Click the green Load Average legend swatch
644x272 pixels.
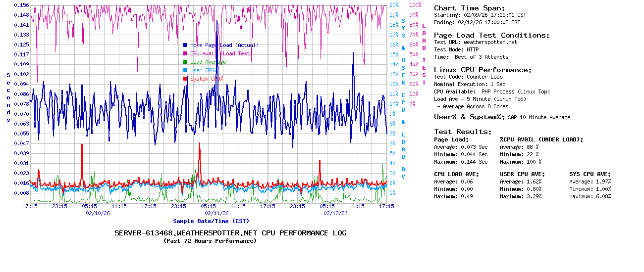click(x=185, y=62)
